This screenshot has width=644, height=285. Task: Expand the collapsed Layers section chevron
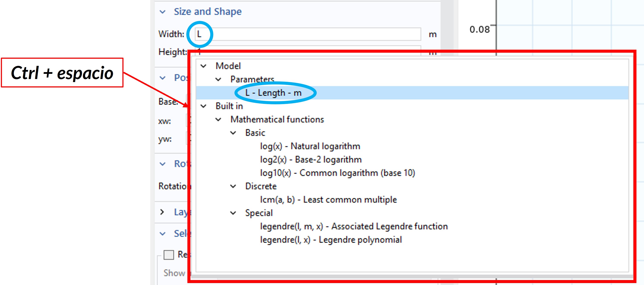tap(162, 212)
